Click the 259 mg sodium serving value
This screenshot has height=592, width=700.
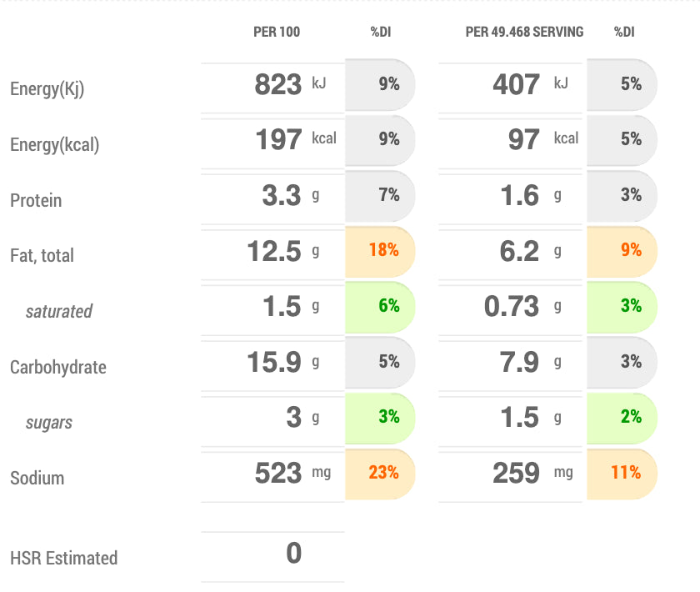516,473
